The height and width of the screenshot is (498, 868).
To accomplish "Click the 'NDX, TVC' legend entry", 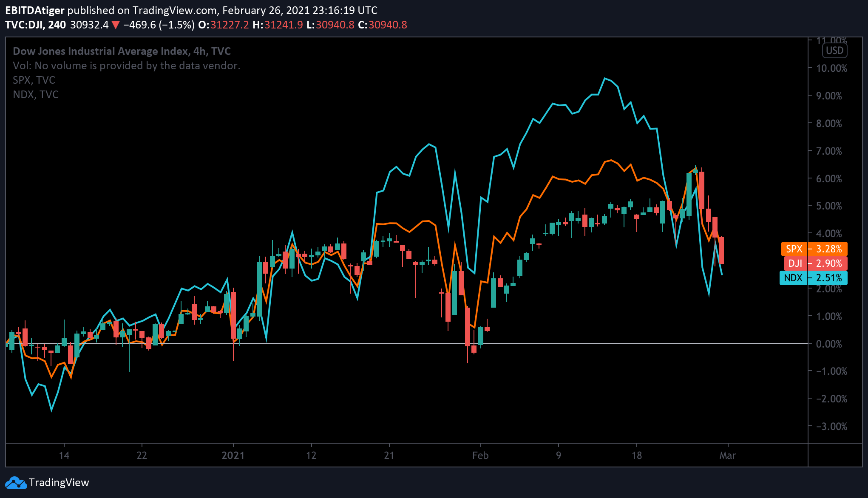I will click(36, 94).
